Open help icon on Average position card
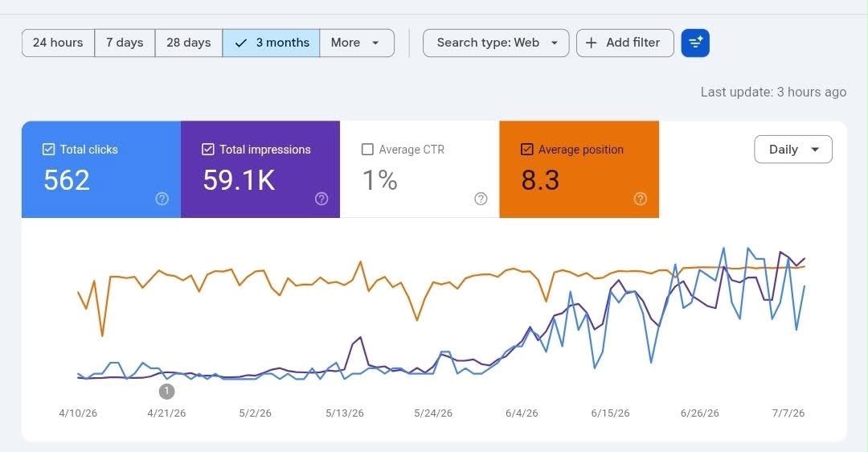 (x=641, y=199)
